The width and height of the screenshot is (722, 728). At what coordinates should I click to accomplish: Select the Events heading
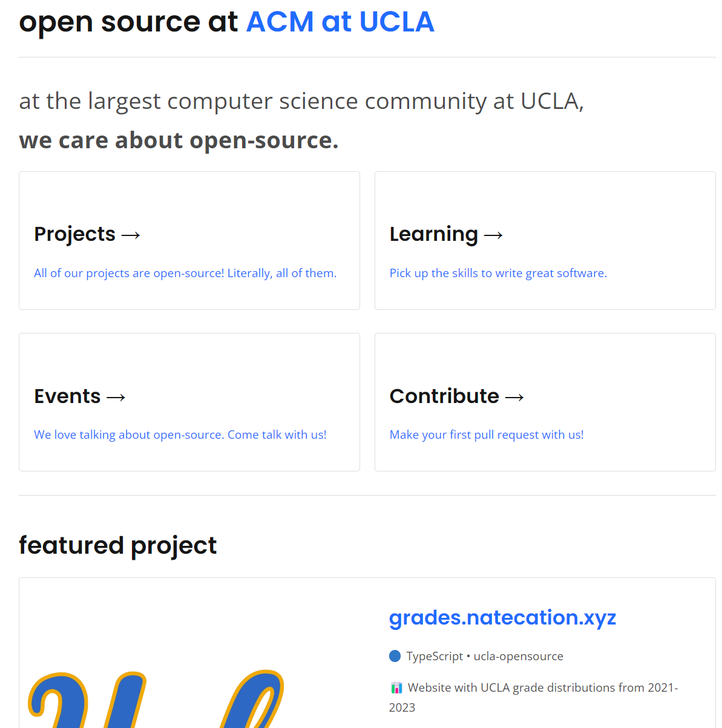tap(67, 396)
